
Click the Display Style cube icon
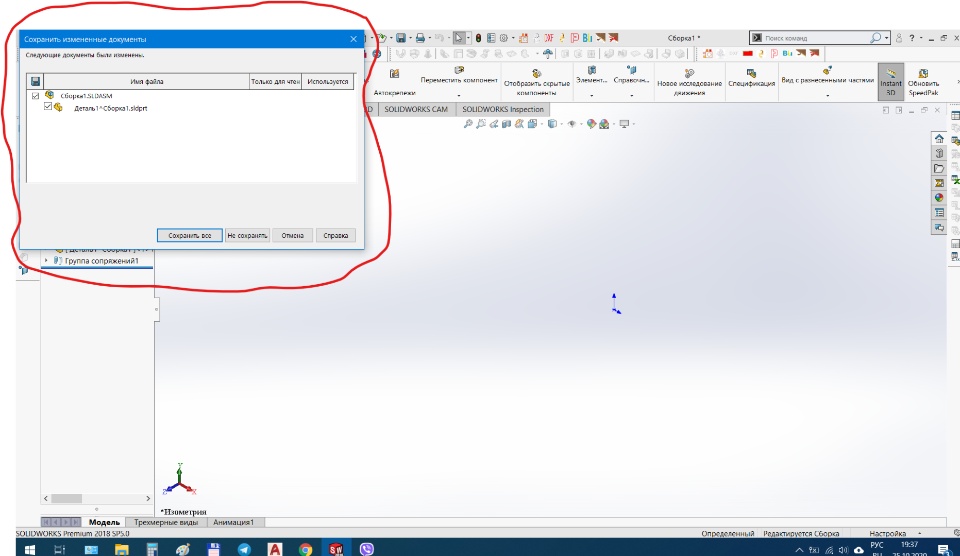click(552, 124)
